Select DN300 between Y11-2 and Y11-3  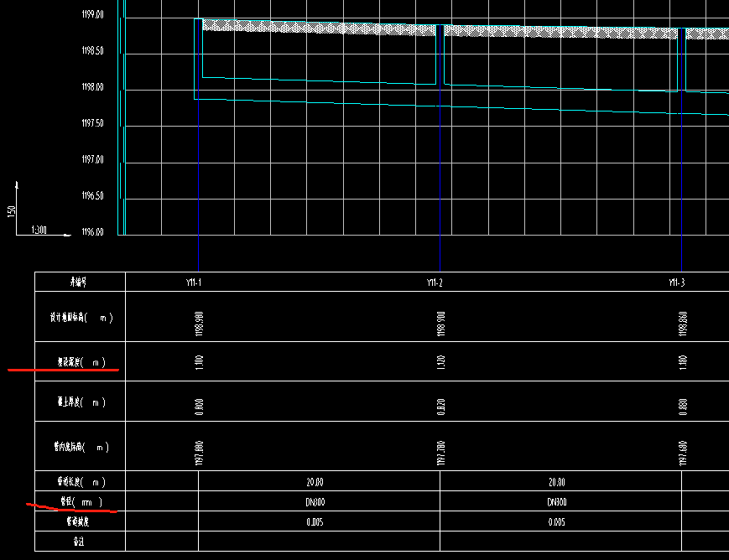click(x=557, y=502)
